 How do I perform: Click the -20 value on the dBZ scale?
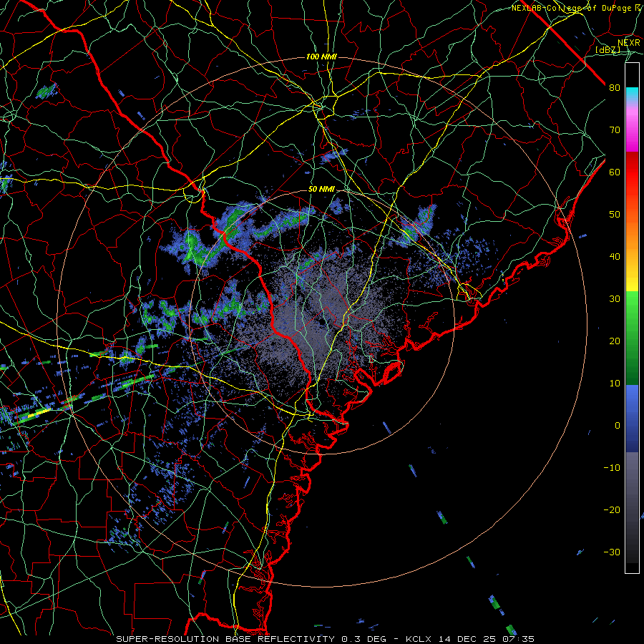(612, 510)
